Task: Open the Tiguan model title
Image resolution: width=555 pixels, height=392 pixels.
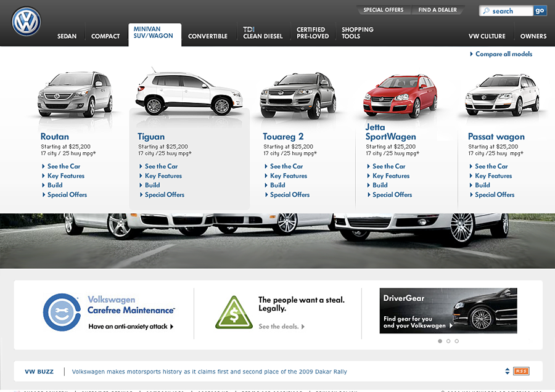Action: [151, 137]
